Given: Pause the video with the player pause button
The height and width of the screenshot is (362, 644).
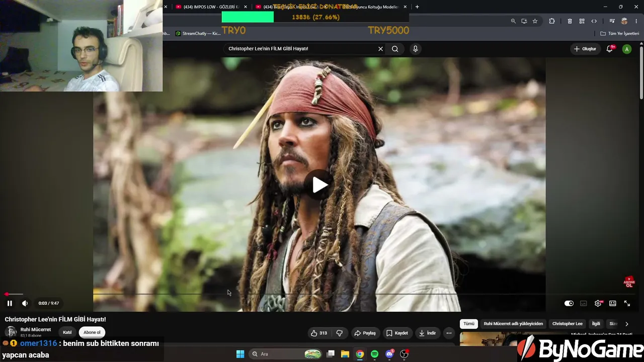Looking at the screenshot, I should (10, 303).
